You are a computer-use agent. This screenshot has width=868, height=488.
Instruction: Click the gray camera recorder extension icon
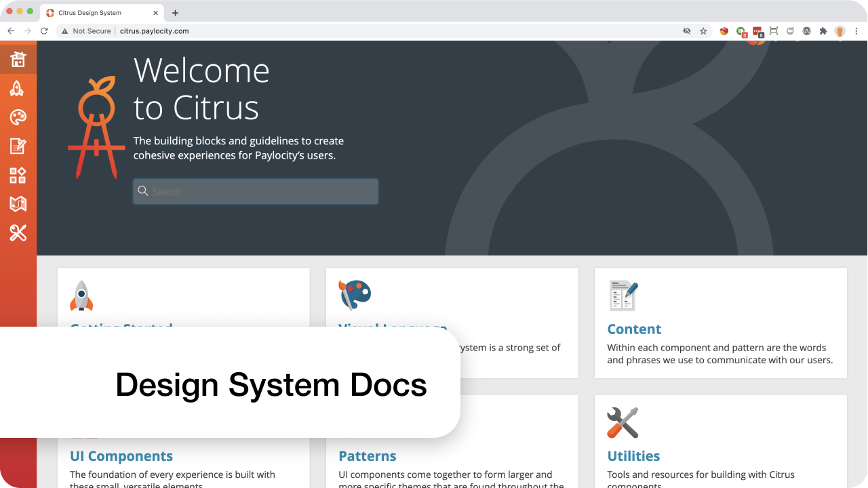coord(790,31)
